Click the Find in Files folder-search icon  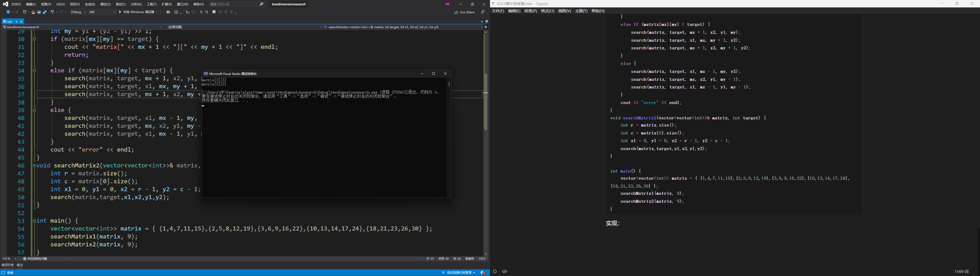168,12
